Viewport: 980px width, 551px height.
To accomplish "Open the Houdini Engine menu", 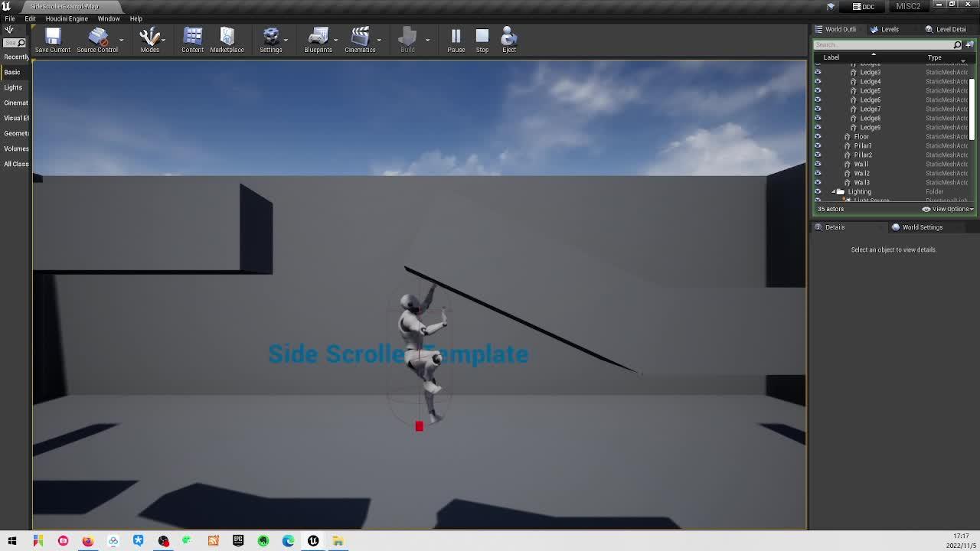I will pos(67,18).
